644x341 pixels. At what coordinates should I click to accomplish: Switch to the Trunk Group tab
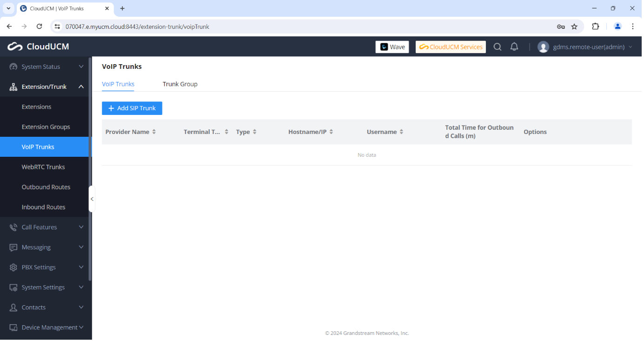pos(180,84)
